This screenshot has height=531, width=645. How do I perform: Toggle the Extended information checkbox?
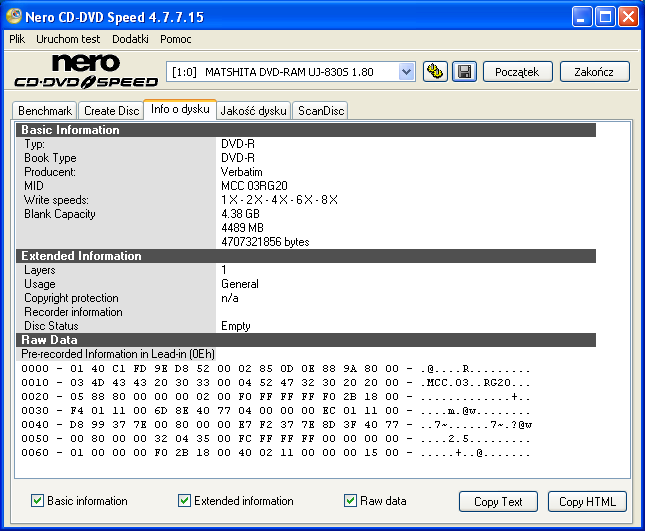tap(184, 501)
